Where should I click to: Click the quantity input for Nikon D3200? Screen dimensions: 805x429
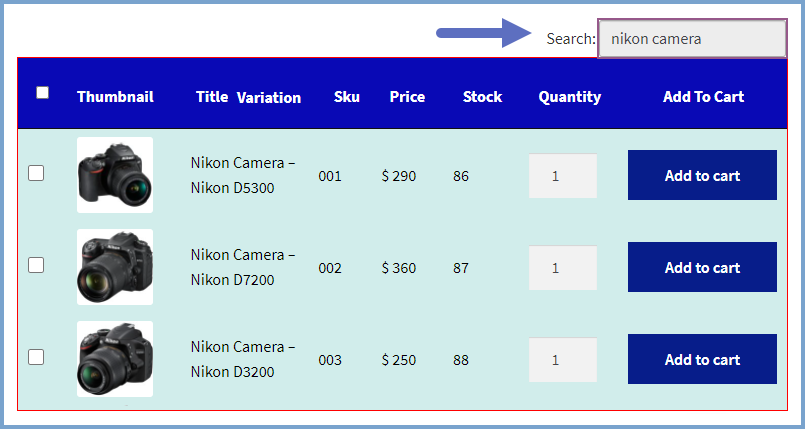tap(563, 359)
